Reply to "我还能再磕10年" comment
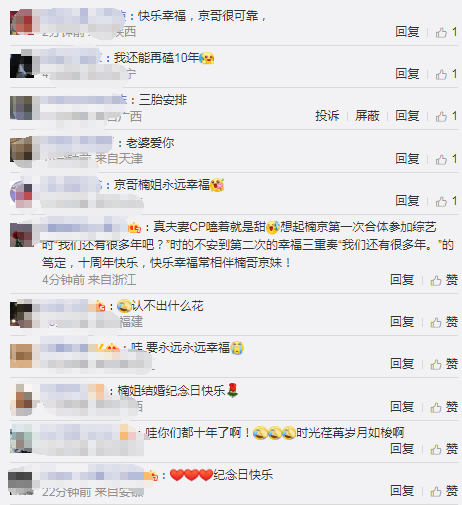 point(407,74)
